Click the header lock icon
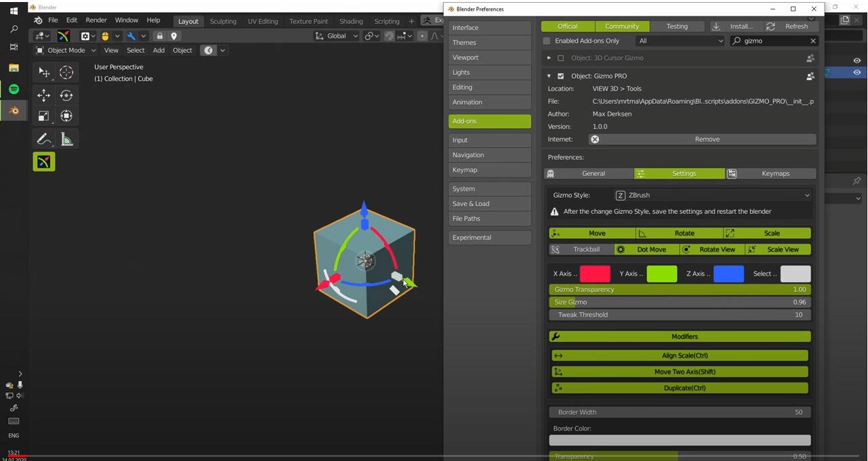 point(159,36)
